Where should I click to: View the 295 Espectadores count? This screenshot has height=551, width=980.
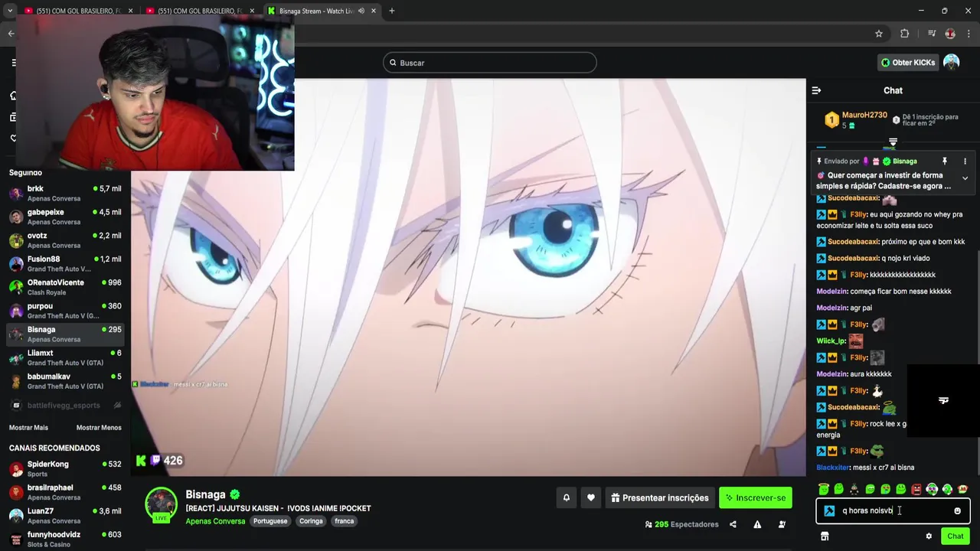pos(681,524)
